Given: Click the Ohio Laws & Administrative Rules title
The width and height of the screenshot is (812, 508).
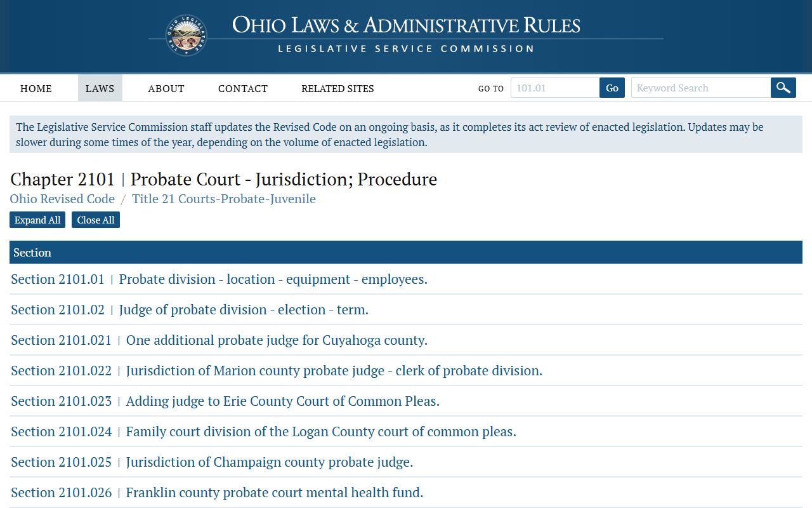Looking at the screenshot, I should point(406,25).
